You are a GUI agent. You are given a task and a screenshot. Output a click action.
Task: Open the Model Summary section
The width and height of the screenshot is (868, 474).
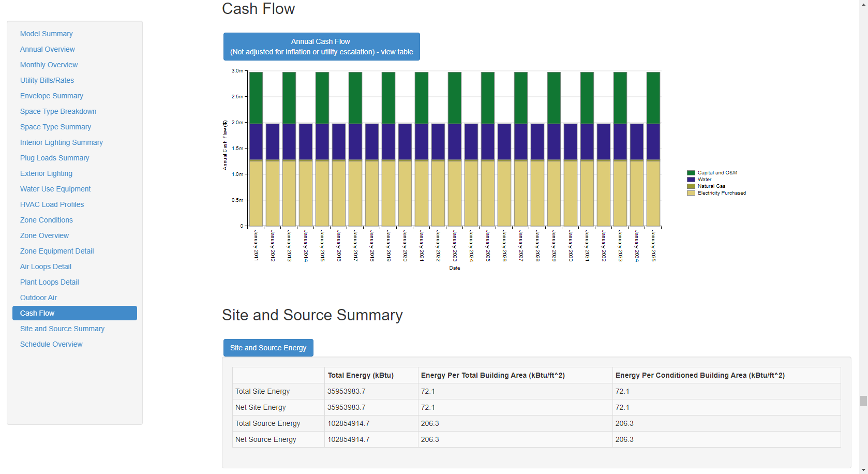46,33
